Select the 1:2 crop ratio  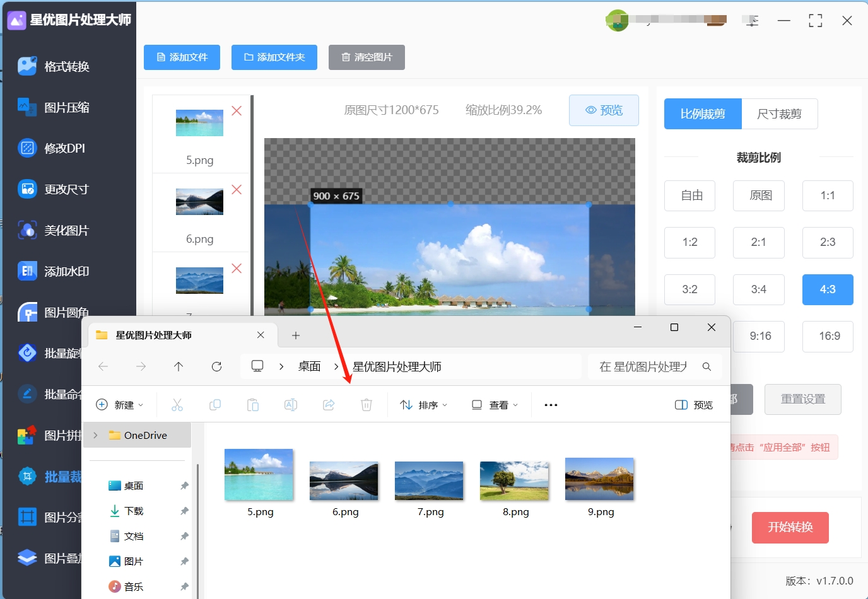point(689,243)
